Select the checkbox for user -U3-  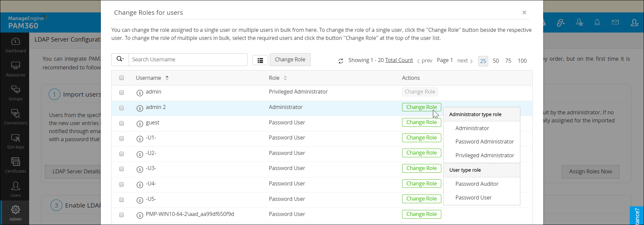click(x=122, y=169)
